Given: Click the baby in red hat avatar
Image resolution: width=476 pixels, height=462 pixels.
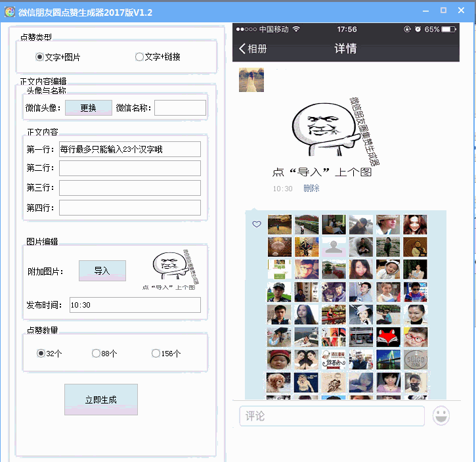Looking at the screenshot, I should [279, 359].
